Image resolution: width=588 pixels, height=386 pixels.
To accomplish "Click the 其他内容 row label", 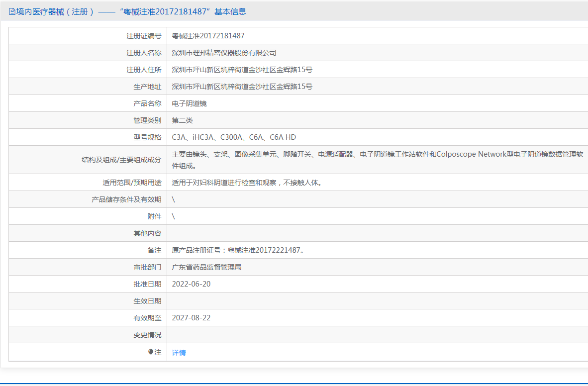I will (147, 233).
